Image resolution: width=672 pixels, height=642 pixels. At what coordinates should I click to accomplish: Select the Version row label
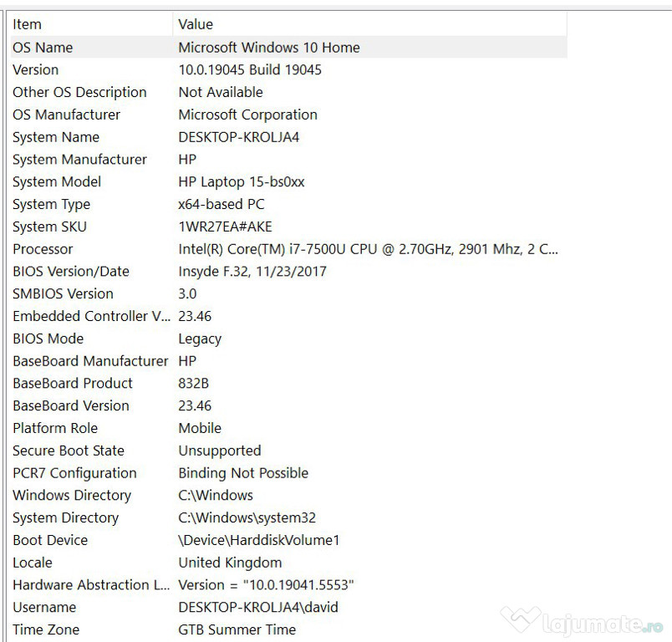(36, 69)
